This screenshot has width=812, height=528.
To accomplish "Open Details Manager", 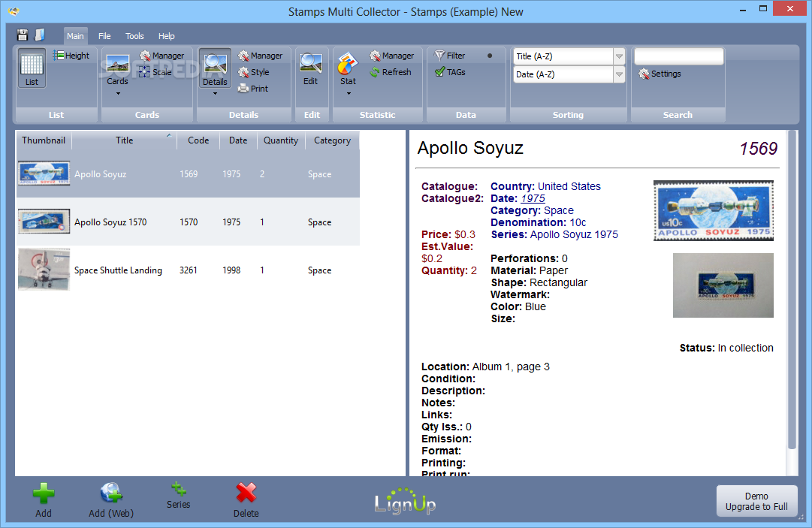I will point(260,56).
